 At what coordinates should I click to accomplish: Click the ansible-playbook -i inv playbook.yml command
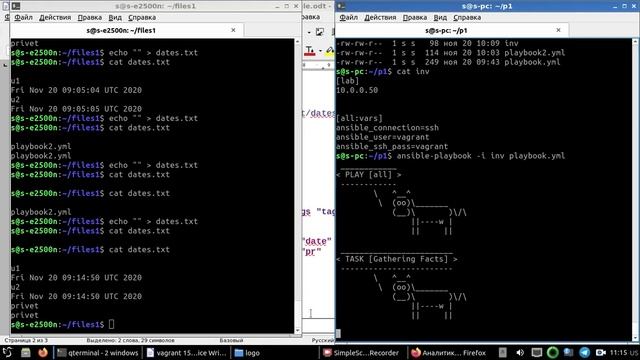(480, 156)
